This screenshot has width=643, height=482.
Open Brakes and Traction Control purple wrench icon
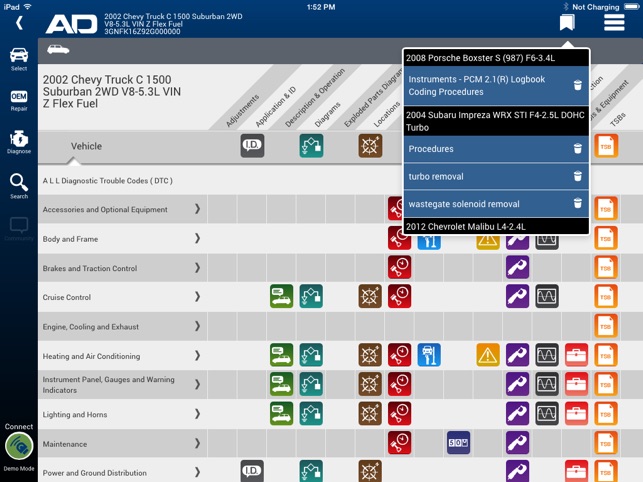[x=518, y=267]
